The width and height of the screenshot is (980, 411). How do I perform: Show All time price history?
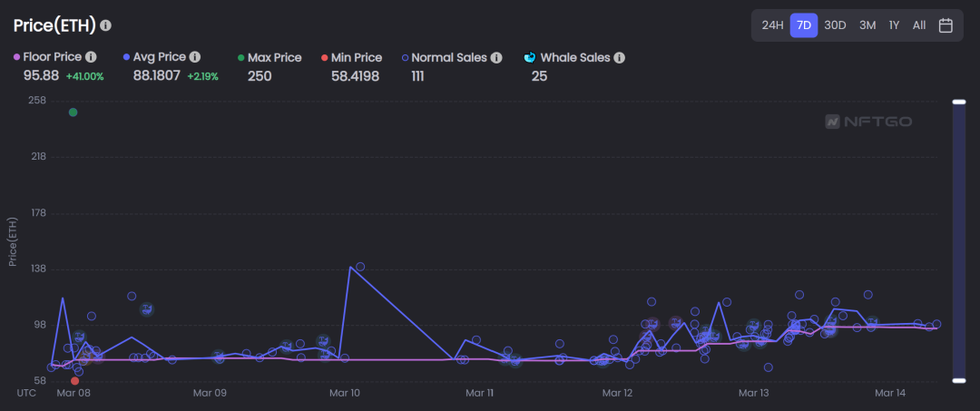click(918, 25)
